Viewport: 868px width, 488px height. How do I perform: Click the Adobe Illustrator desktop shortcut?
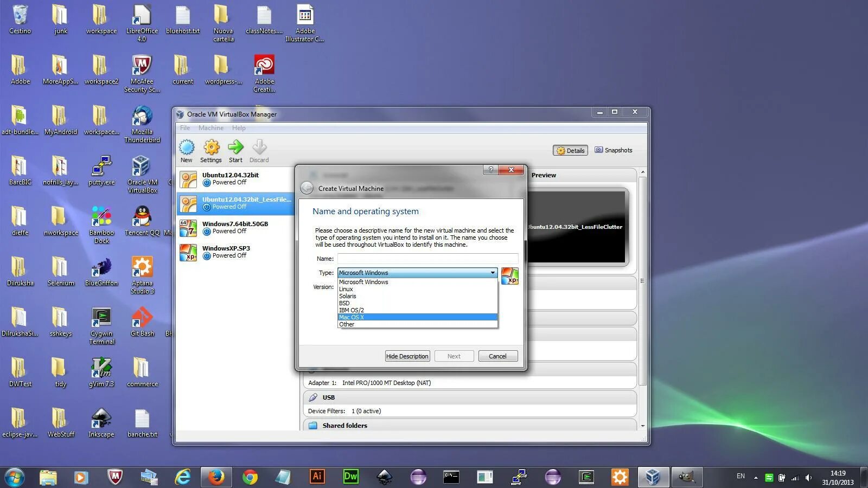point(305,23)
